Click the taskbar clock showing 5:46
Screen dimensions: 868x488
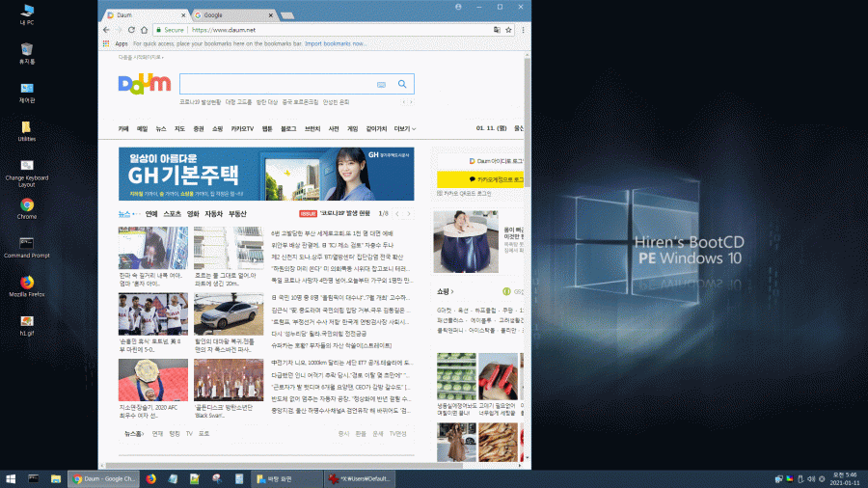point(845,478)
